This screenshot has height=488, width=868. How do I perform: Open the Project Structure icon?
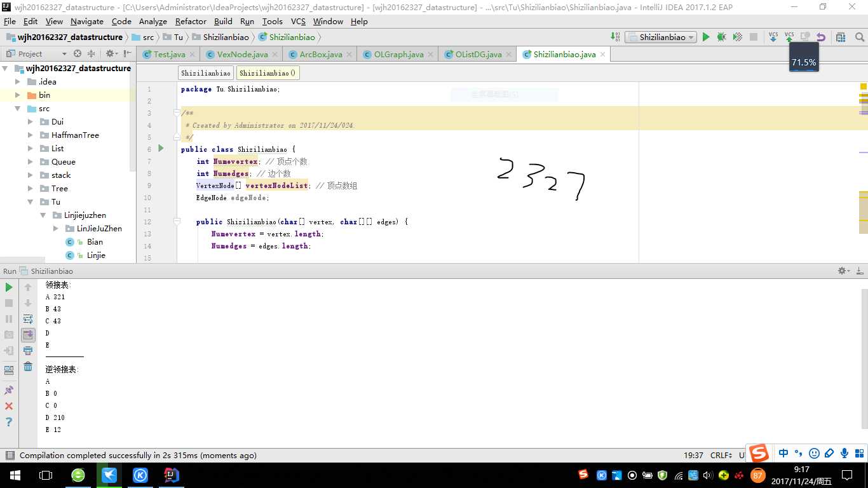(841, 37)
